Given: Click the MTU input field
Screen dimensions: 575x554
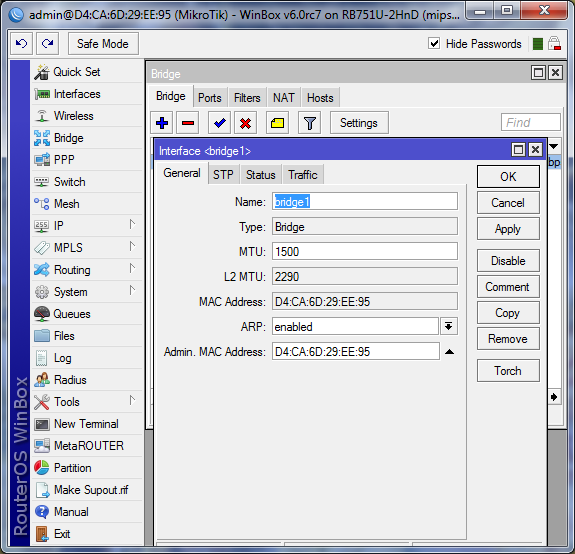Looking at the screenshot, I should point(365,252).
